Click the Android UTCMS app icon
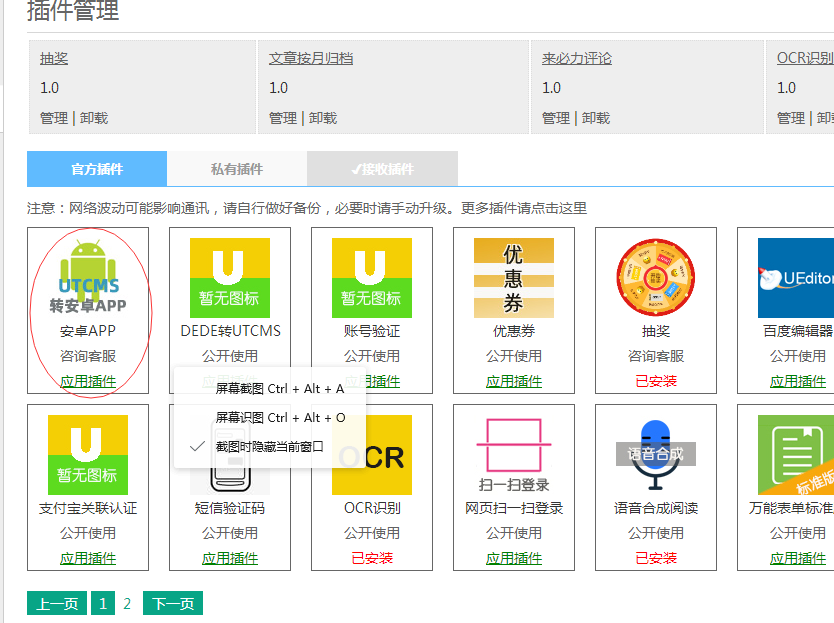 (x=88, y=277)
